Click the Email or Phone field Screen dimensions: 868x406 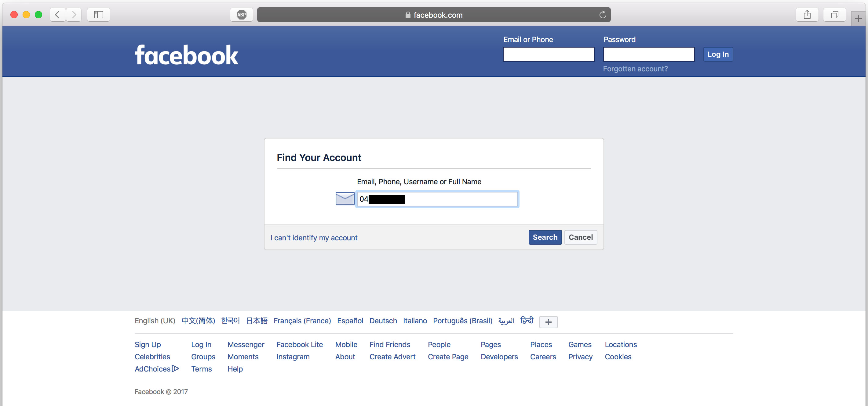pyautogui.click(x=548, y=54)
